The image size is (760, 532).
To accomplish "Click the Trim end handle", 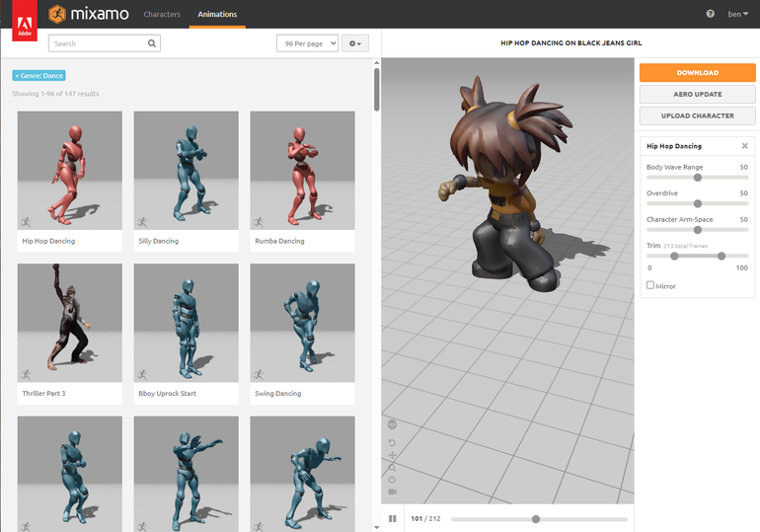I will click(722, 256).
